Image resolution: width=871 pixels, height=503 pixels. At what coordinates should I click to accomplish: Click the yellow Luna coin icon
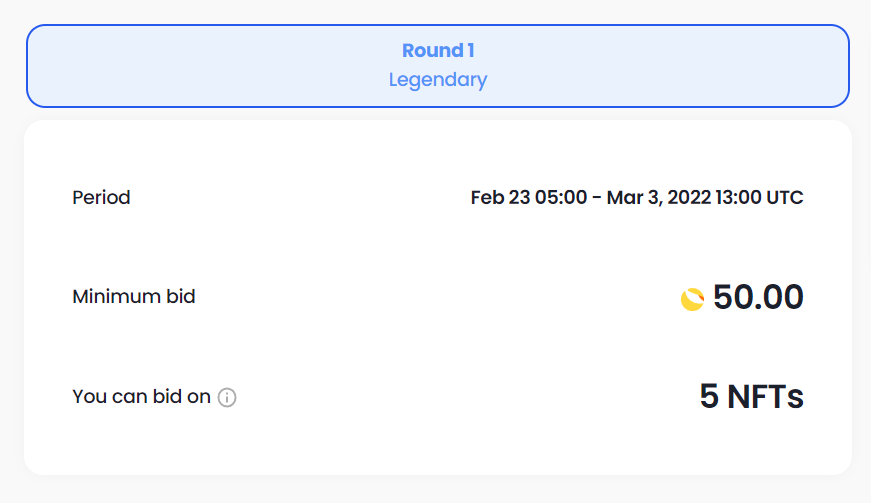pyautogui.click(x=692, y=299)
